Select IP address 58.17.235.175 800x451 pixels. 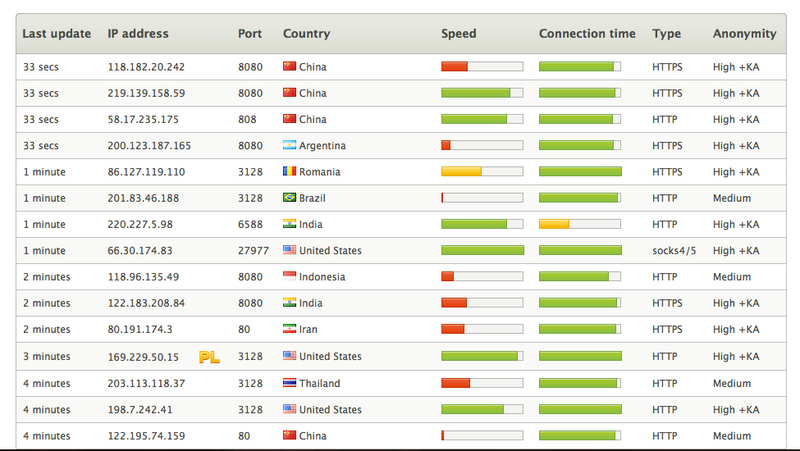143,119
